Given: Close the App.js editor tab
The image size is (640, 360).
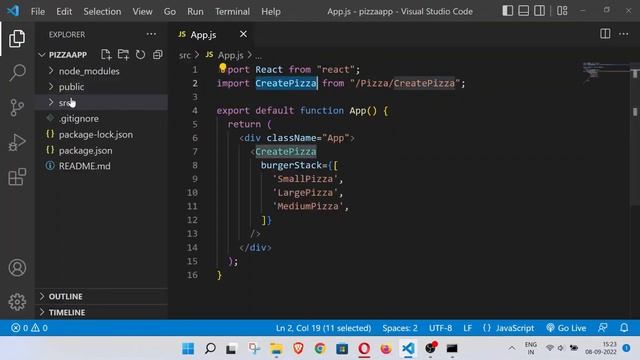Looking at the screenshot, I should (243, 34).
